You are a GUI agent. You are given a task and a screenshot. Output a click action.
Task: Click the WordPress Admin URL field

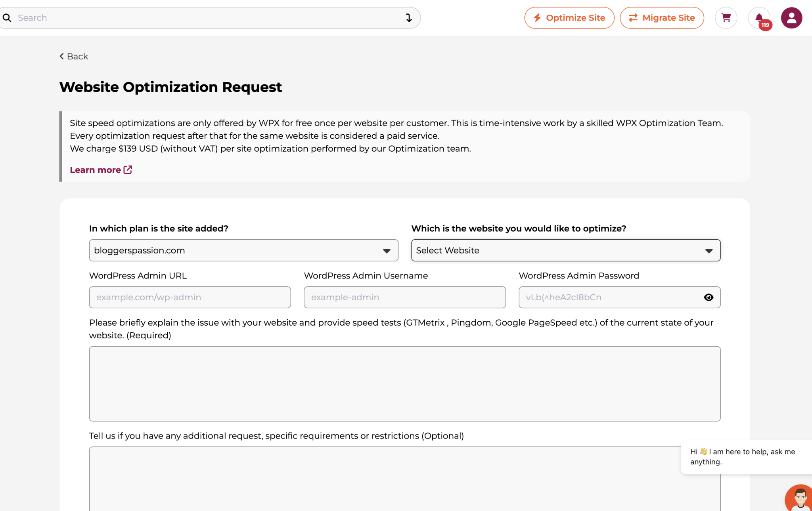pyautogui.click(x=190, y=297)
